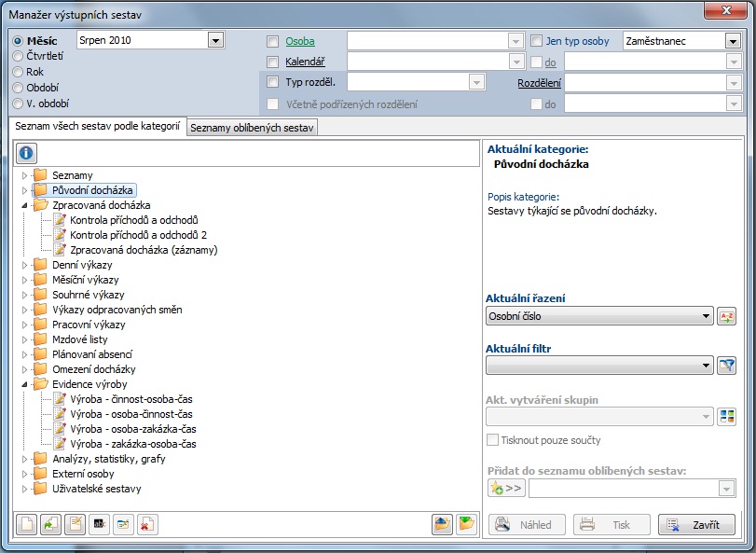Select the V. období radio button

pos(18,104)
